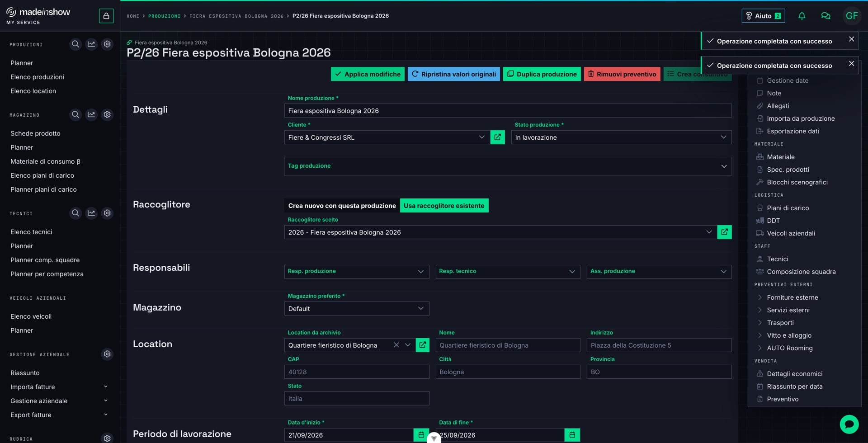Search in the Tecnici sidebar section
The width and height of the screenshot is (868, 443).
75,213
